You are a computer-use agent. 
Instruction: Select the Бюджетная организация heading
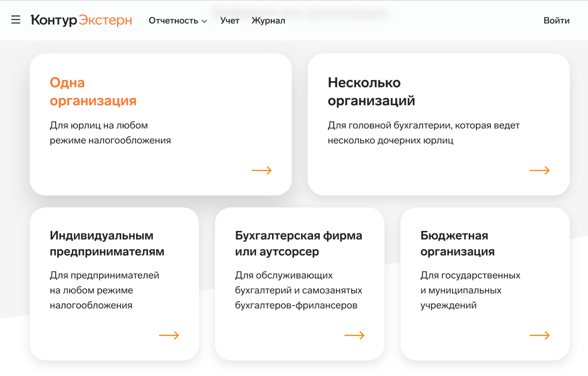tap(457, 243)
